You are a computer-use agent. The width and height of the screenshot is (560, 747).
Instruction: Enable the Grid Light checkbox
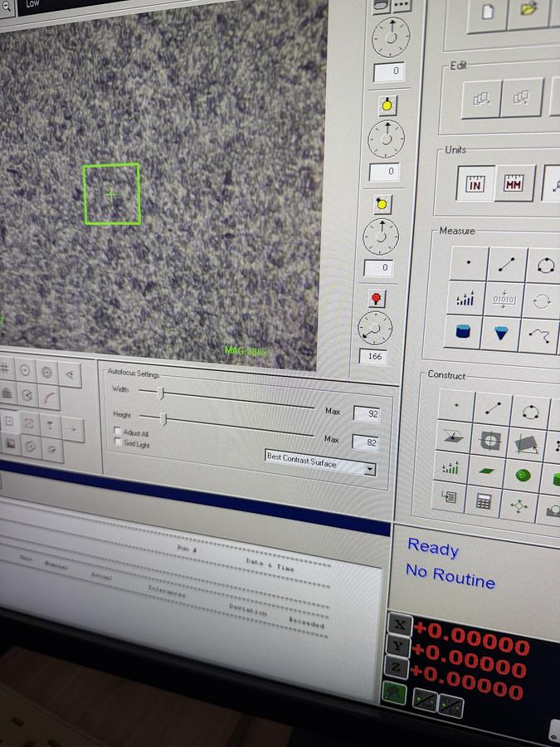118,442
